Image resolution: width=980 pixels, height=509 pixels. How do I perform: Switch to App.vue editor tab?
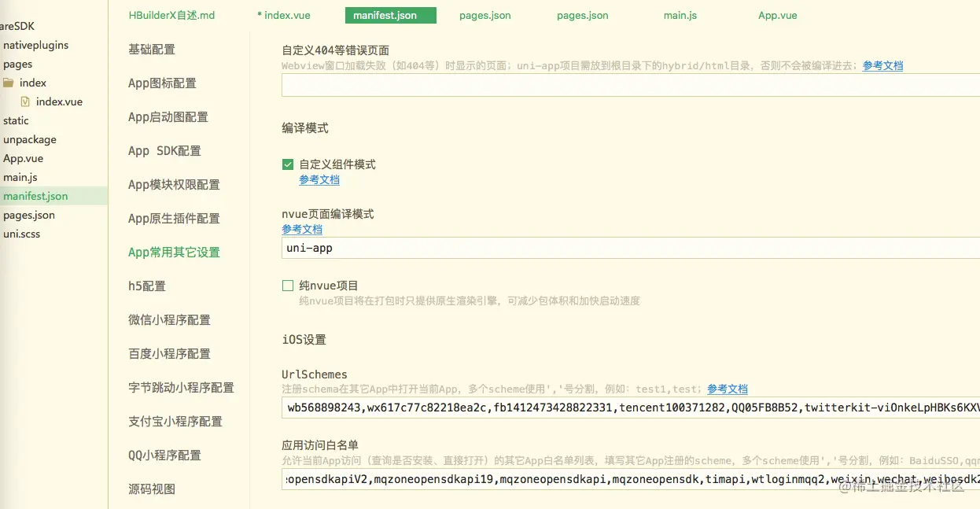click(778, 15)
